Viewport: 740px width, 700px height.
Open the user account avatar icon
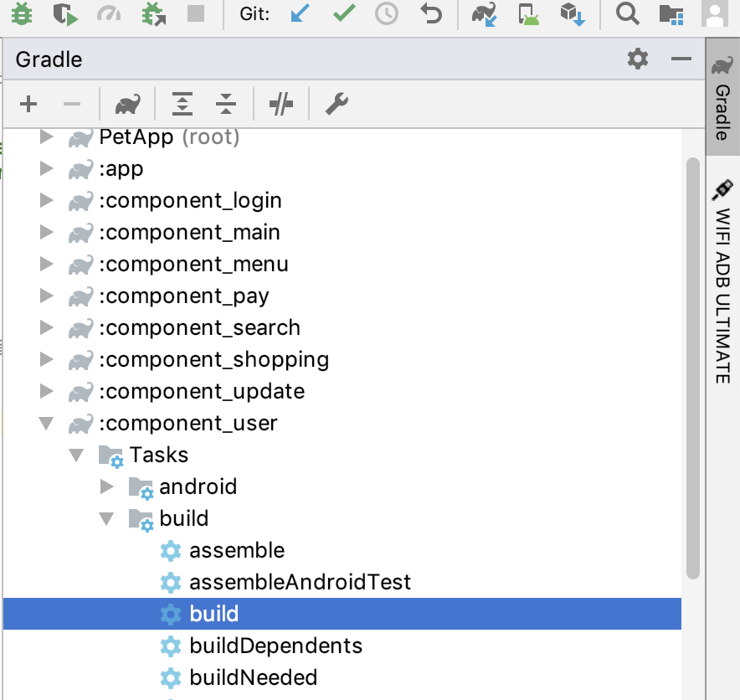point(715,13)
